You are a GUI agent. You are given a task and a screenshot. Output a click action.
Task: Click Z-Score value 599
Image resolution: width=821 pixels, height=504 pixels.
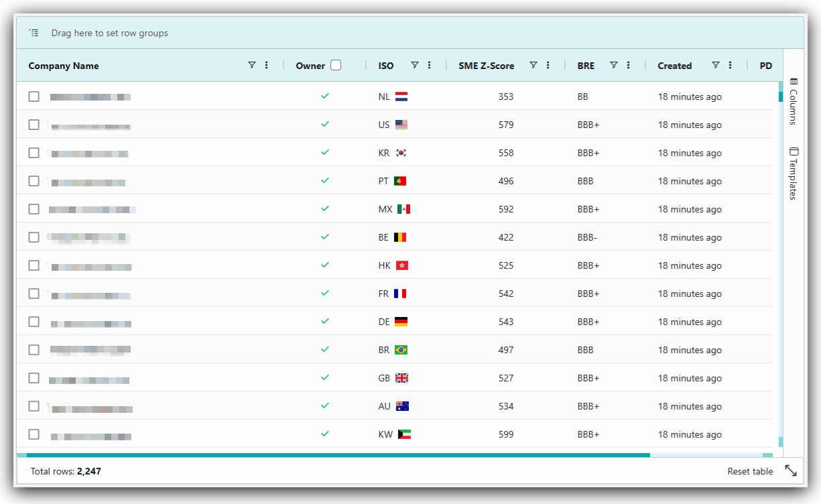point(506,434)
